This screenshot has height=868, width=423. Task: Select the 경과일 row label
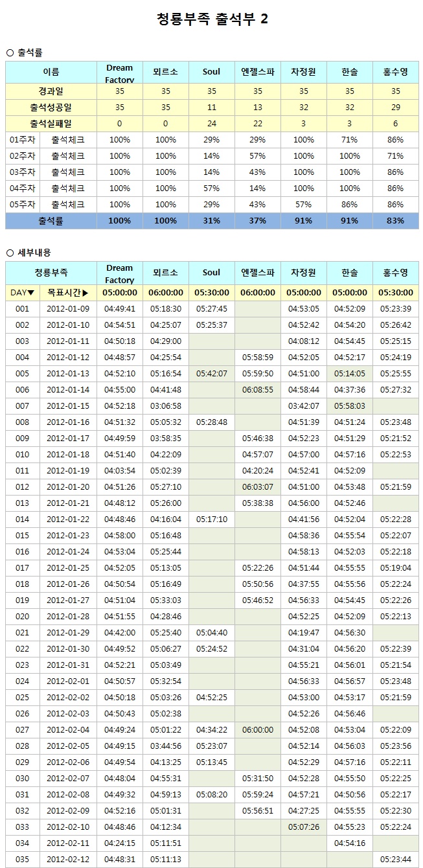coord(51,91)
